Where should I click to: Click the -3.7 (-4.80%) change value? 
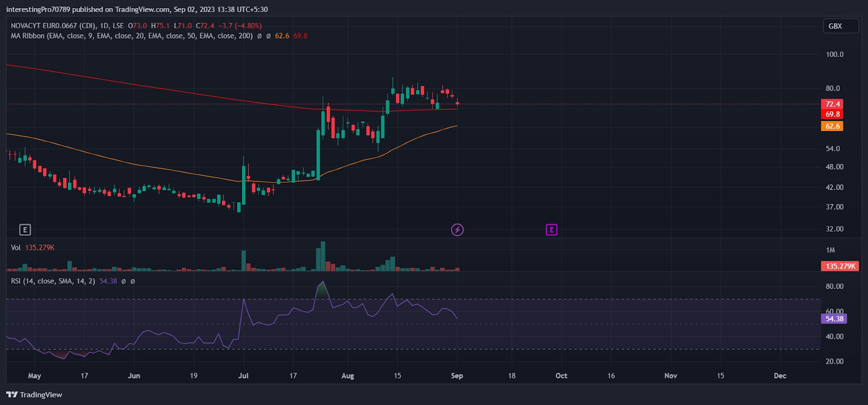click(240, 25)
